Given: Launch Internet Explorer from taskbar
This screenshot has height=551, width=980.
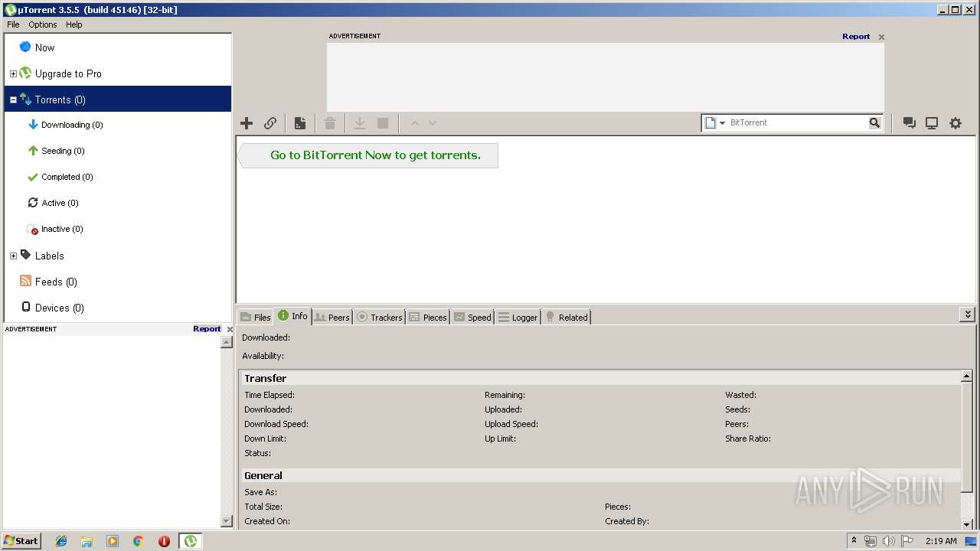Looking at the screenshot, I should (61, 541).
